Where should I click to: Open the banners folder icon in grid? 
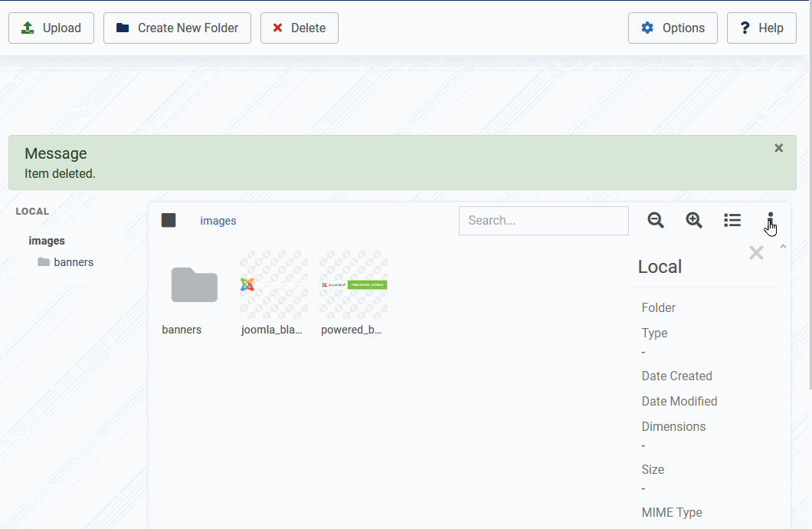click(x=194, y=285)
